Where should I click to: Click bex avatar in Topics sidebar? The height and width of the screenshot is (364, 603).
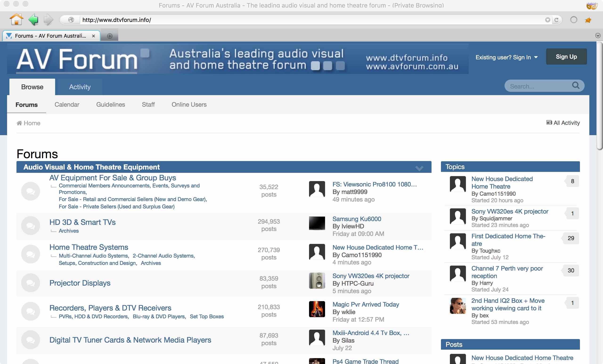(x=458, y=306)
